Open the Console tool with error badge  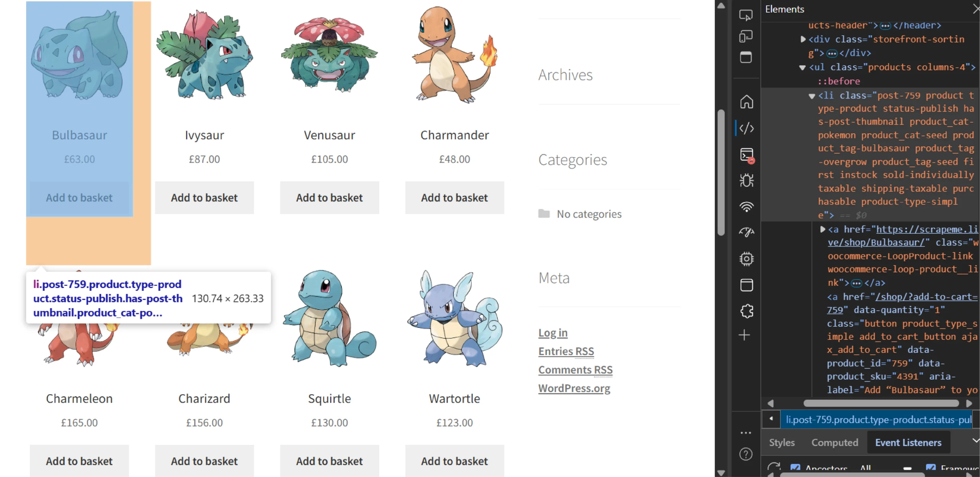coord(746,155)
